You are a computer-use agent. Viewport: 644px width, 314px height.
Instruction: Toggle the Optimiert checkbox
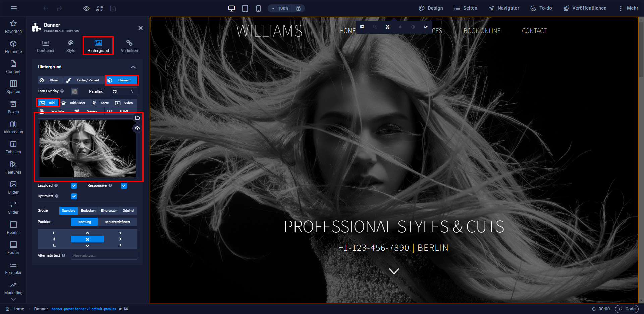click(x=74, y=196)
